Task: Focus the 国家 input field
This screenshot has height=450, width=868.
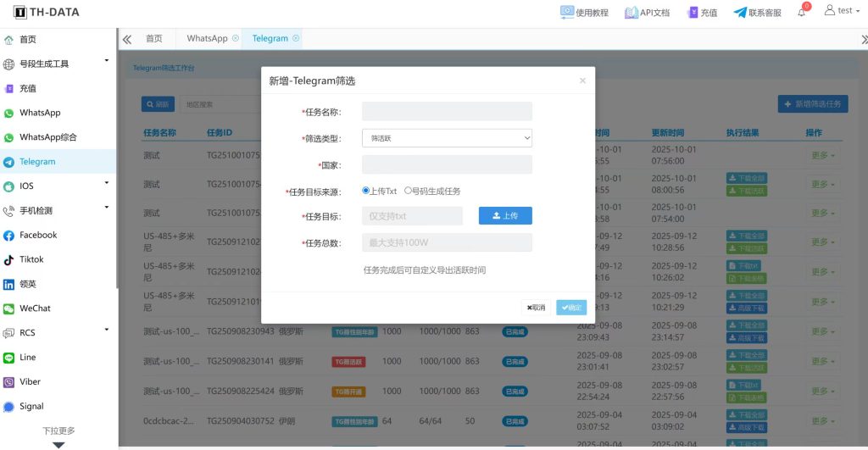Action: (447, 164)
